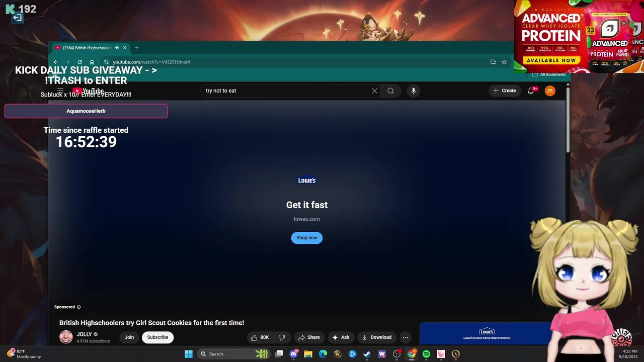The width and height of the screenshot is (644, 362).
Task: Open Task View on the taskbar
Action: click(x=279, y=354)
